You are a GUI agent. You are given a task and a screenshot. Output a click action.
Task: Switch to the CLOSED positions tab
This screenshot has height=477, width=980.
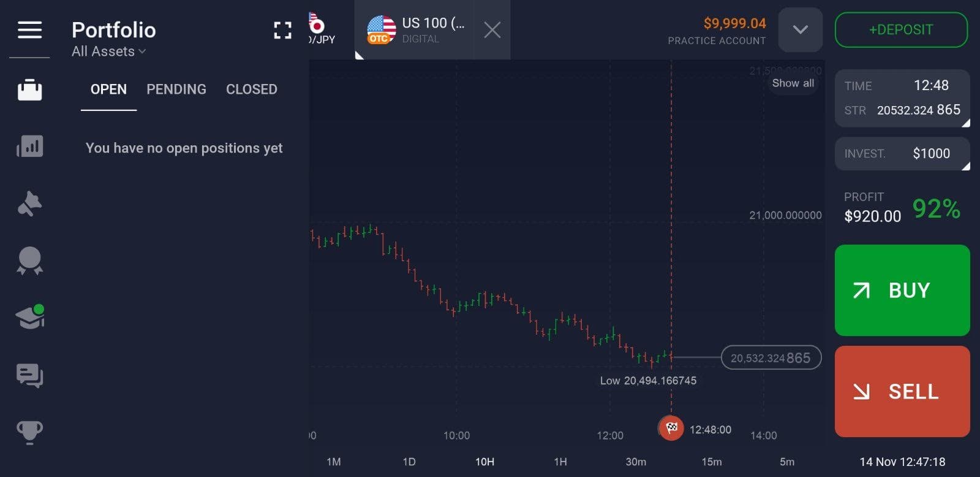[251, 90]
